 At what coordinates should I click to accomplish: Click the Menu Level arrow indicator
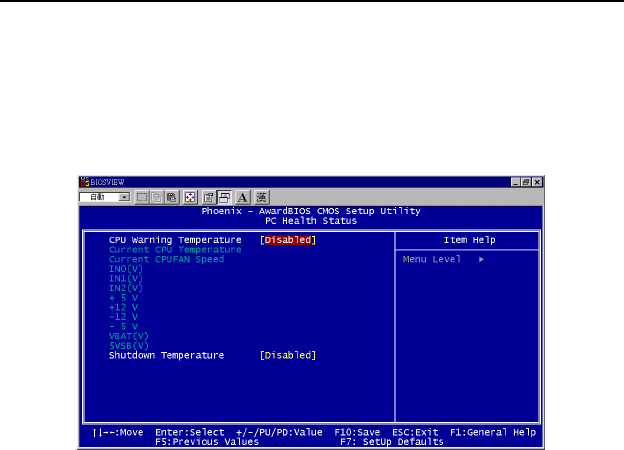[x=481, y=259]
